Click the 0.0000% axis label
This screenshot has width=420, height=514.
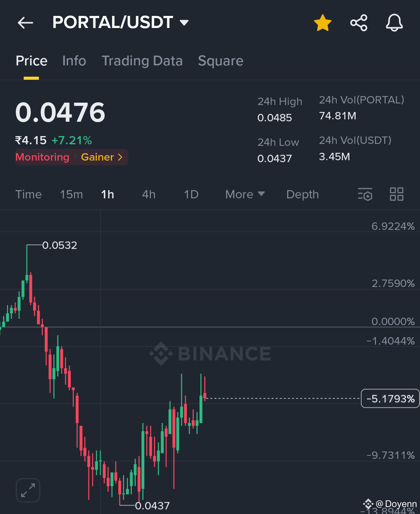[393, 322]
